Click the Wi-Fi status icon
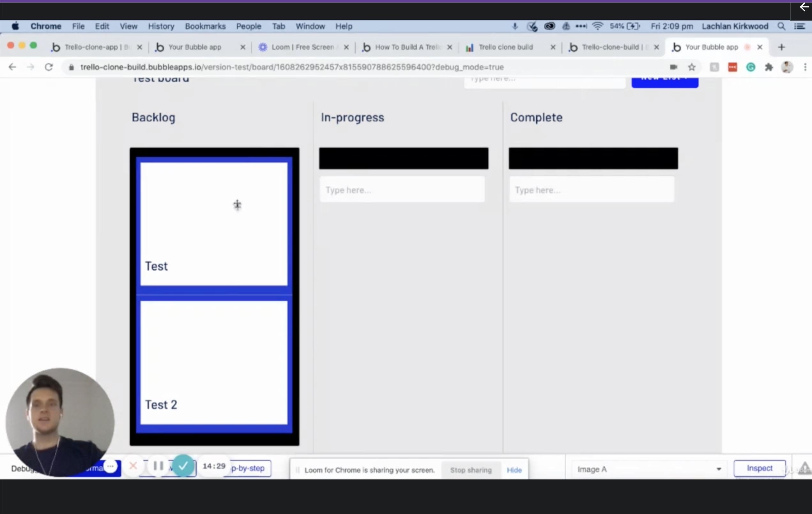This screenshot has width=812, height=514. pos(598,26)
